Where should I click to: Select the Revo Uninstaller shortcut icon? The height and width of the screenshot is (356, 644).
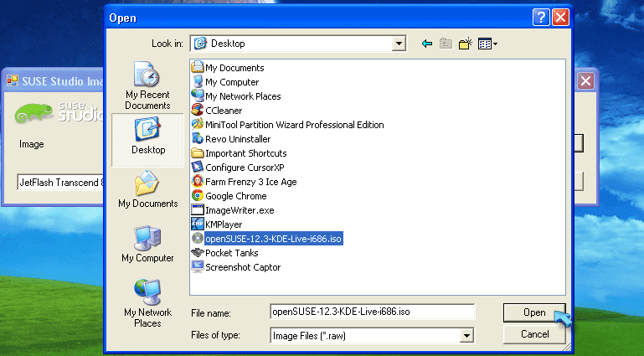tap(198, 139)
